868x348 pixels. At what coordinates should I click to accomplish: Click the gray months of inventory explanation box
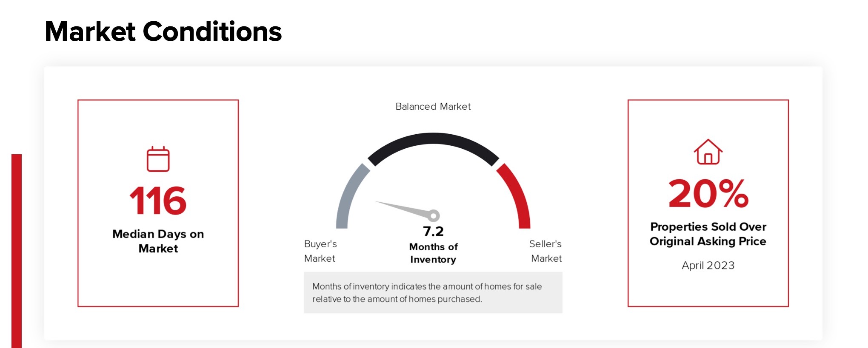tap(433, 292)
